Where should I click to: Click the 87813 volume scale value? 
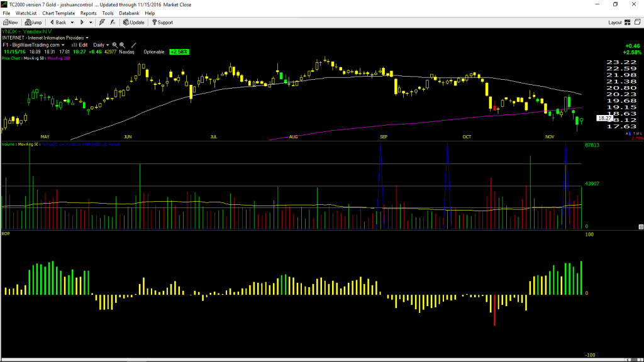click(x=592, y=145)
